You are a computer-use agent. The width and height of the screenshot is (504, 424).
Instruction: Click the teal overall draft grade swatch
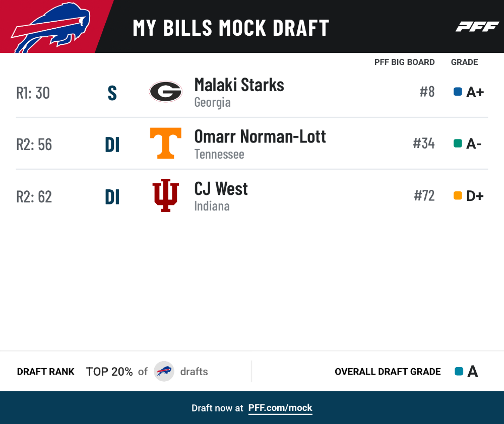[459, 371]
